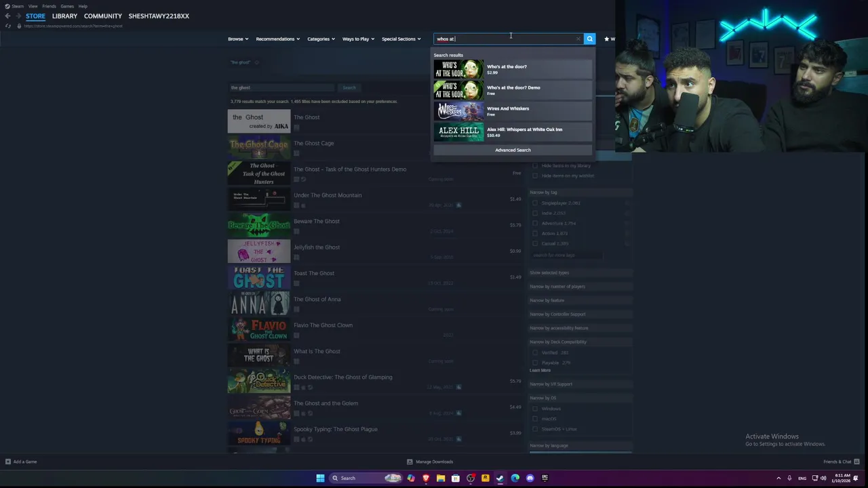
Task: Open the Recommendations dropdown
Action: point(278,39)
